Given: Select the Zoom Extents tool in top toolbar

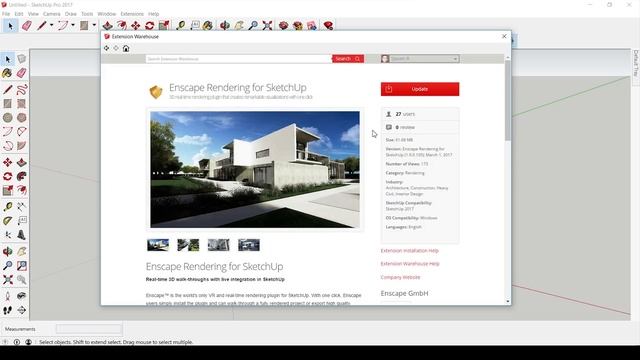Looking at the screenshot, I should pyautogui.click(x=267, y=25).
